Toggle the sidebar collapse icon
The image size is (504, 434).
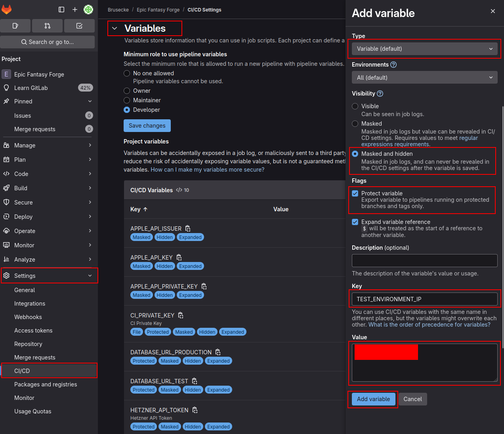pos(61,10)
